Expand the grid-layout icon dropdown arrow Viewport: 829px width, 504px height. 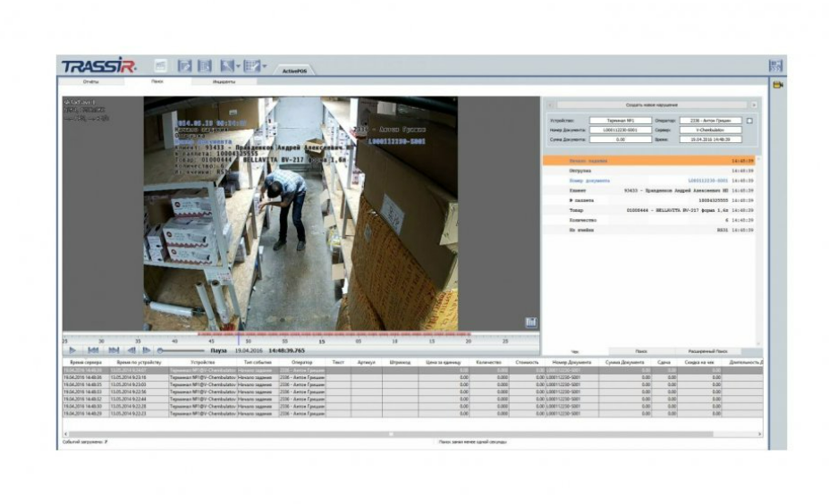tap(265, 66)
